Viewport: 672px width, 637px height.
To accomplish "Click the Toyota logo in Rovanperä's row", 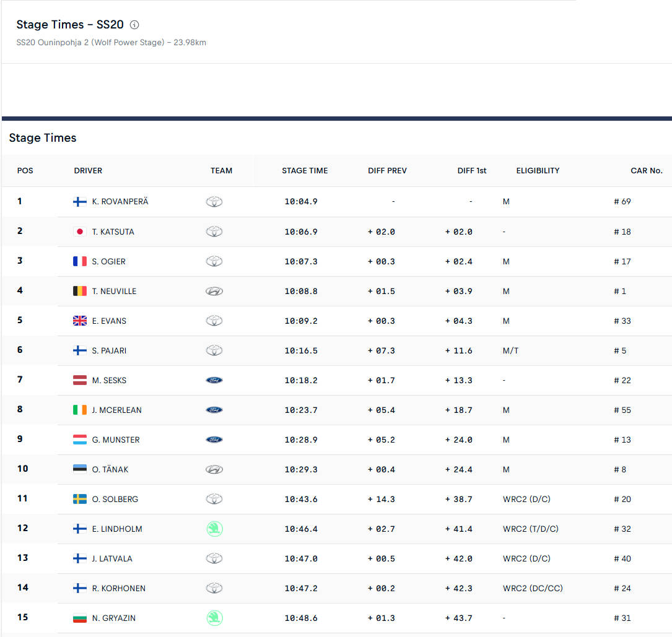I will tap(214, 202).
